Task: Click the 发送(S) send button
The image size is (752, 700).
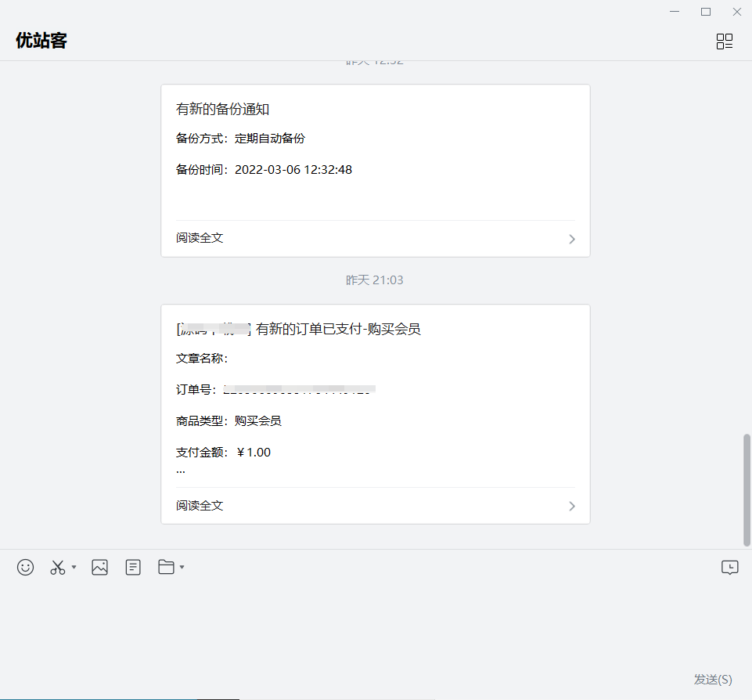Action: click(x=712, y=679)
